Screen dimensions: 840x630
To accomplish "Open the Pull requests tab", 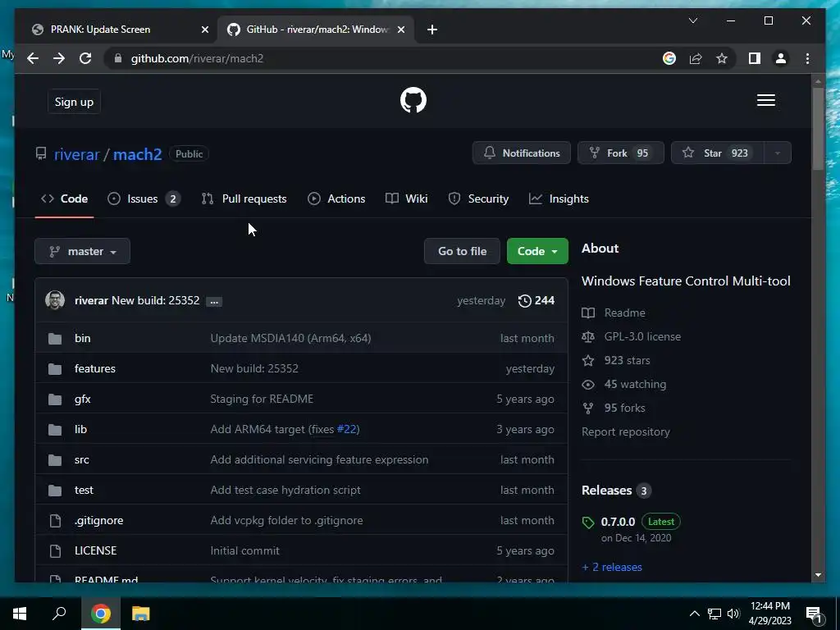I will 244,199.
